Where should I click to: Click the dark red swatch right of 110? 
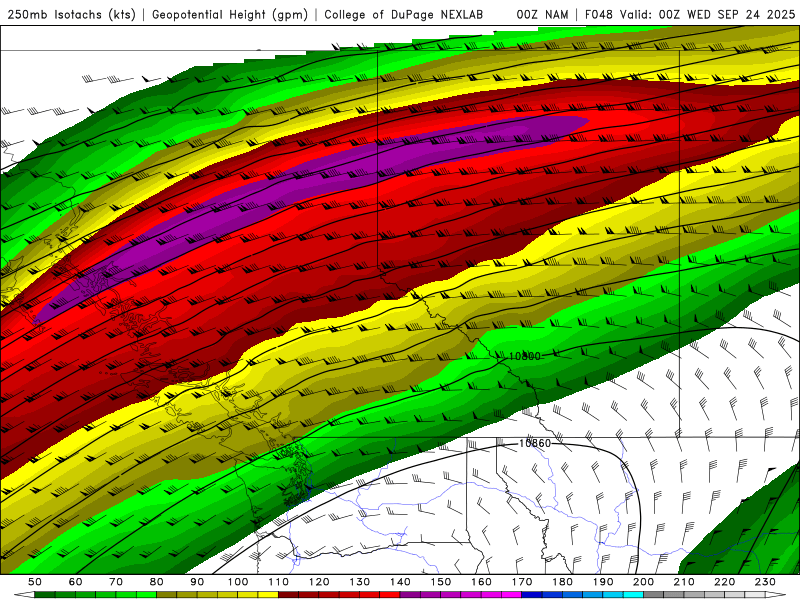coord(288,595)
